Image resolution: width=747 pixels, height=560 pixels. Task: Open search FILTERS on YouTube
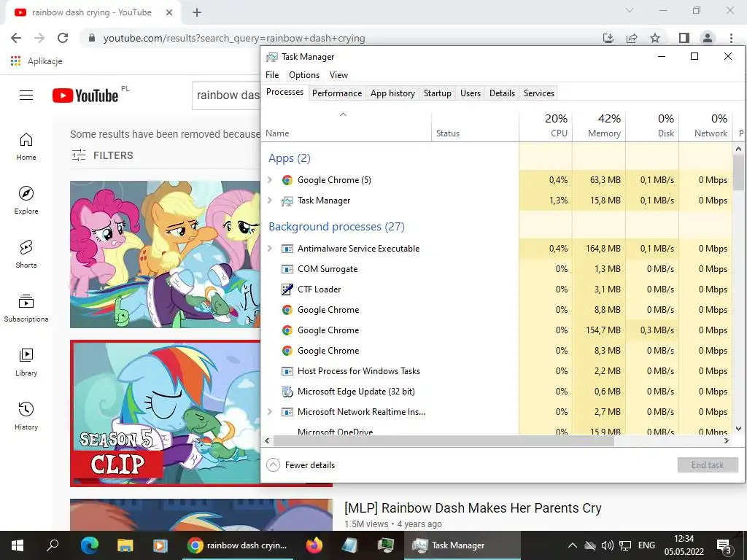(x=102, y=155)
